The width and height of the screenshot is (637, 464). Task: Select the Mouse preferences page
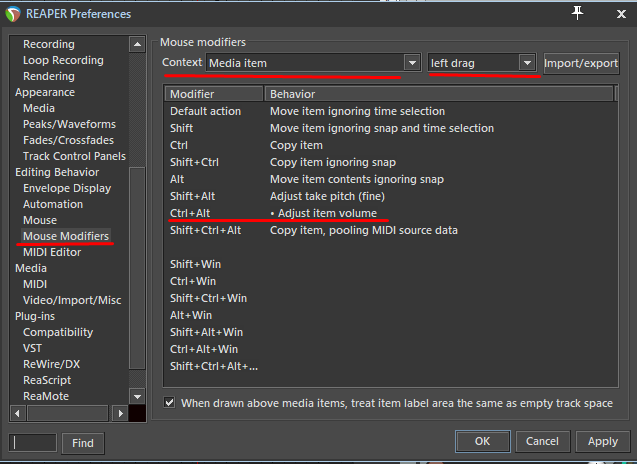(x=40, y=220)
